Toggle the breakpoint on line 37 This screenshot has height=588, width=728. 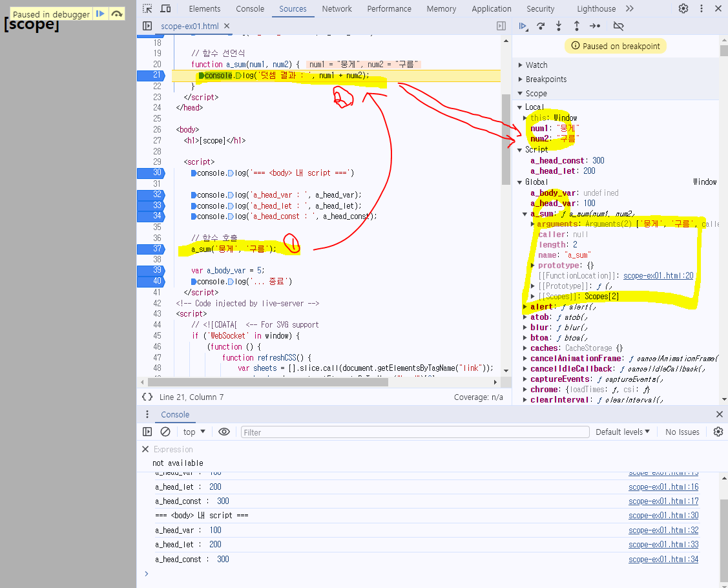coord(151,249)
